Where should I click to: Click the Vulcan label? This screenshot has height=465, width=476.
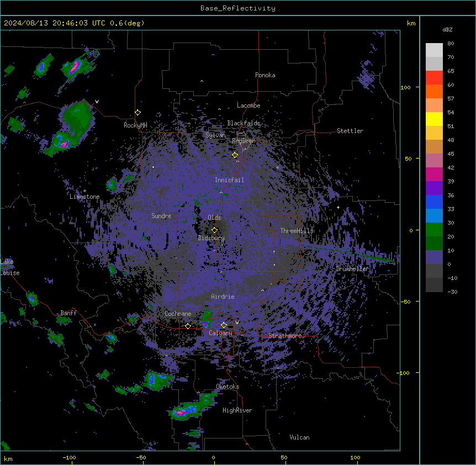point(300,437)
